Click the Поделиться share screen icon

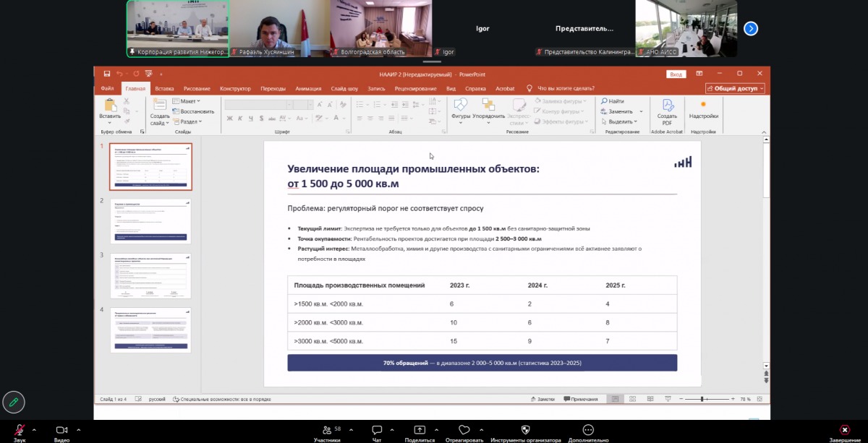[x=420, y=429]
